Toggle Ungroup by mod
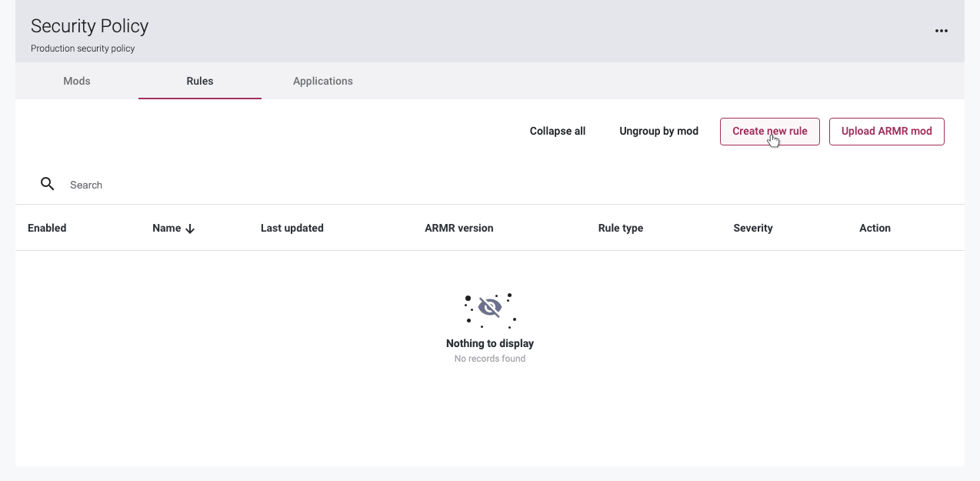The image size is (980, 481). click(x=659, y=131)
